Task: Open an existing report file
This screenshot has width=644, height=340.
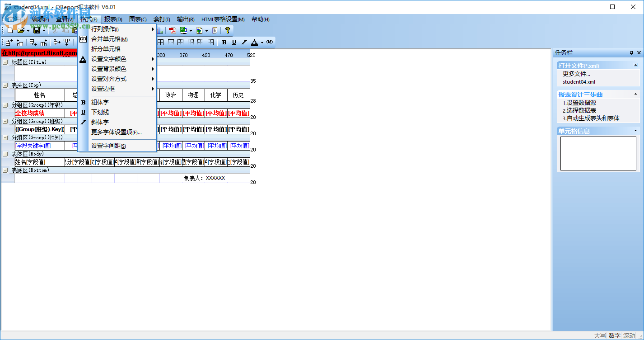Action: [x=22, y=30]
